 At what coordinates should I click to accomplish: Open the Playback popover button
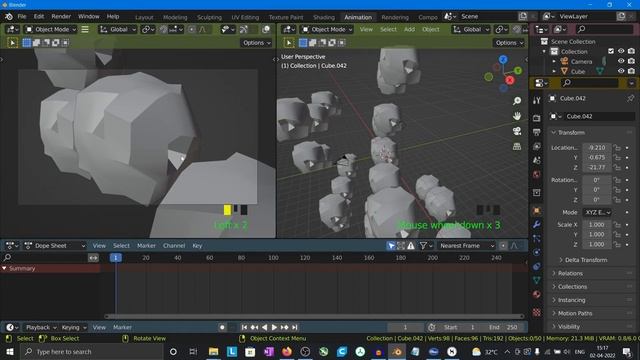pyautogui.click(x=41, y=327)
